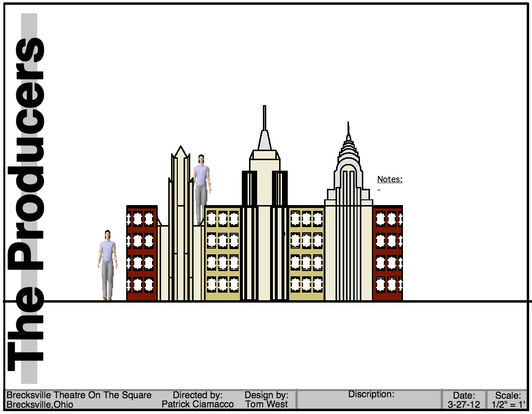Click the "Brecksville,Ohio" location text
Image resolution: width=532 pixels, height=414 pixels.
[x=40, y=404]
